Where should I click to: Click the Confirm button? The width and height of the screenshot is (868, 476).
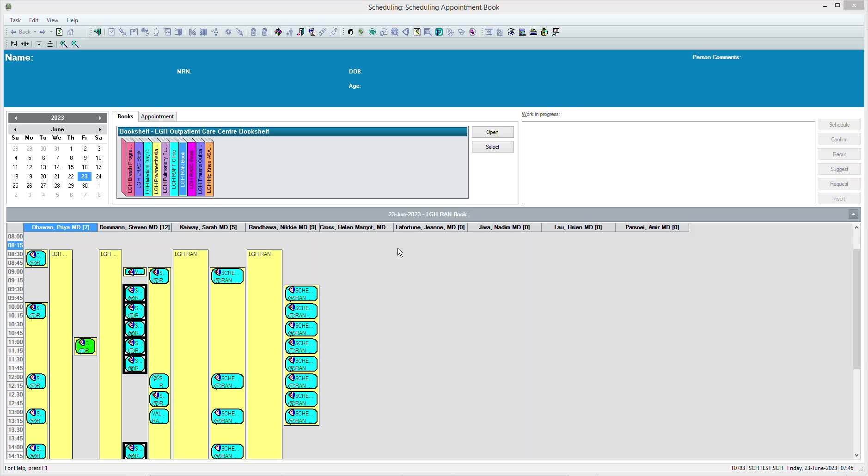[839, 140]
